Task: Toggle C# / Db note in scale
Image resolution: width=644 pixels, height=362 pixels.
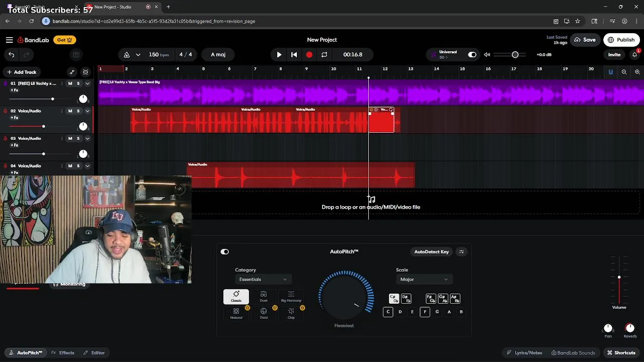Action: click(394, 299)
